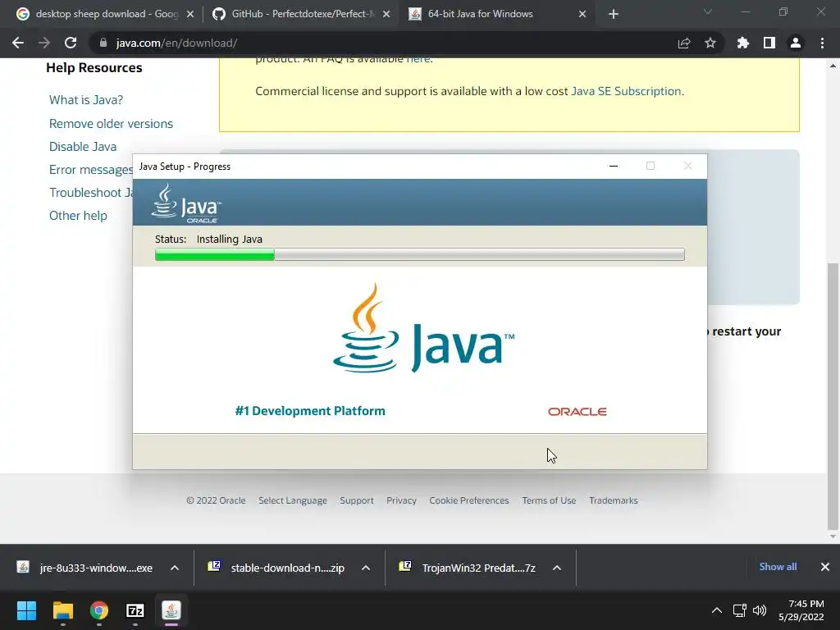The height and width of the screenshot is (630, 840).
Task: Open a new browser tab
Action: pos(614,14)
